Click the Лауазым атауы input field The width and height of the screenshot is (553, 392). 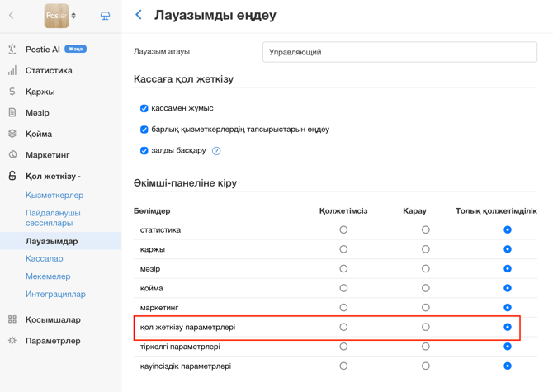(x=399, y=52)
